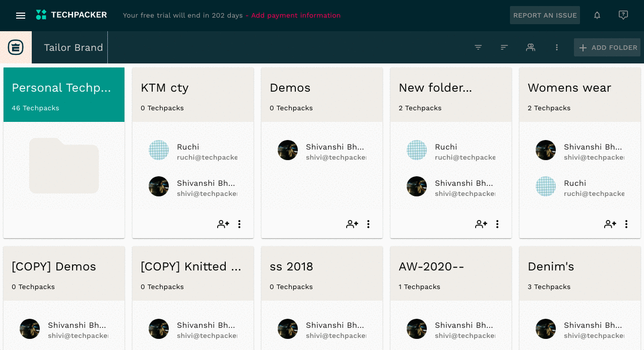Viewport: 644px width, 350px height.
Task: Open the [COPY] Demos folder
Action: coord(64,273)
